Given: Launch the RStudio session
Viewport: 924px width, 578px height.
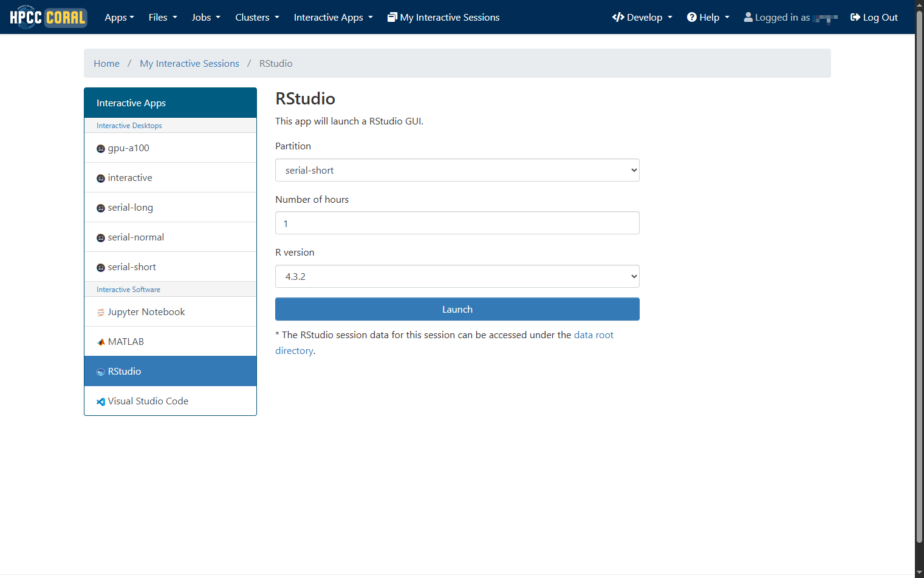Looking at the screenshot, I should click(457, 309).
